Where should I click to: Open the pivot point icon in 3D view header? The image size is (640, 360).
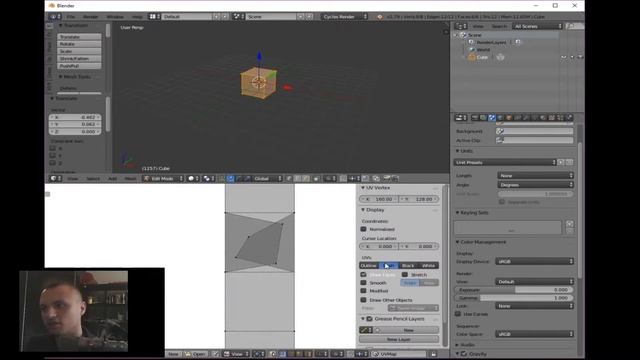point(209,178)
